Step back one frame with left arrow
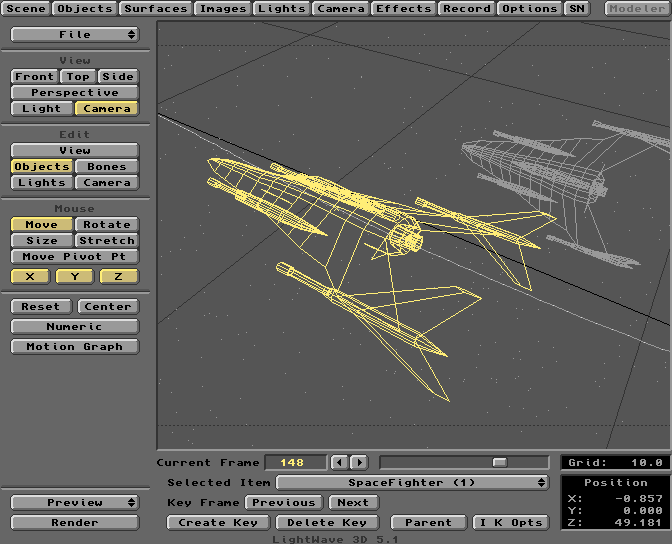Image resolution: width=672 pixels, height=544 pixels. (x=340, y=462)
